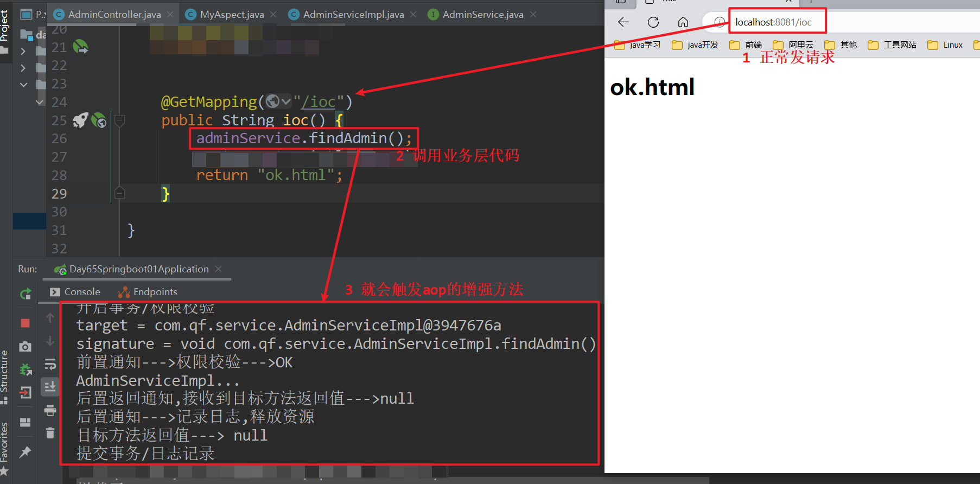Click the "/ioc" URL link in the code

319,102
